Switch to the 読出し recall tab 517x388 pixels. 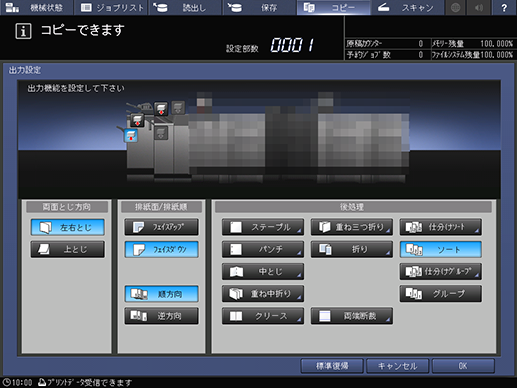click(x=185, y=7)
